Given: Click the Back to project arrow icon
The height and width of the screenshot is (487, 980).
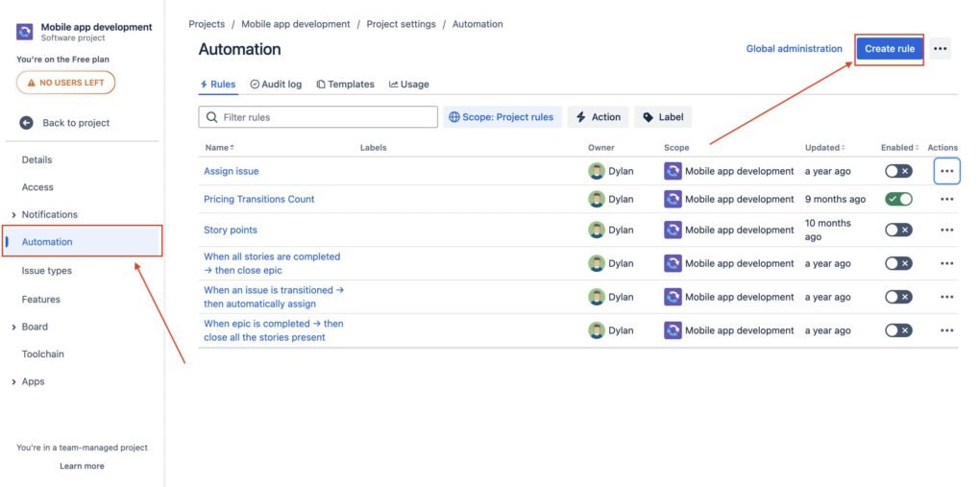Looking at the screenshot, I should 26,123.
